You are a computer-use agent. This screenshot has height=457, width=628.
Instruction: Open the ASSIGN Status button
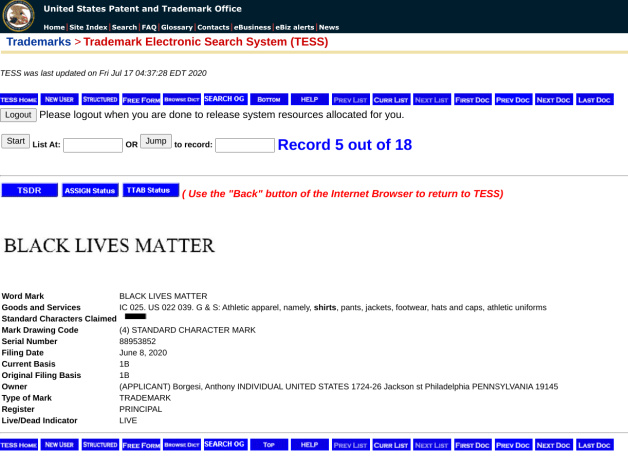pyautogui.click(x=90, y=190)
